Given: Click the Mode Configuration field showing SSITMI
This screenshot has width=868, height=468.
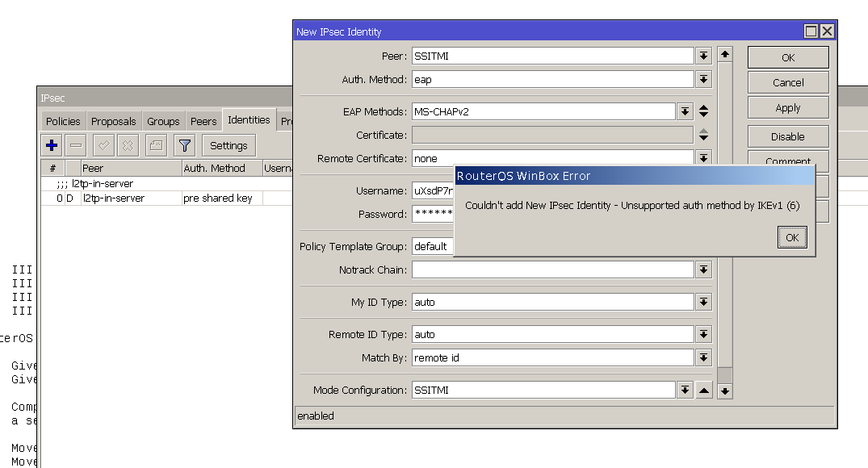Looking at the screenshot, I should point(543,390).
